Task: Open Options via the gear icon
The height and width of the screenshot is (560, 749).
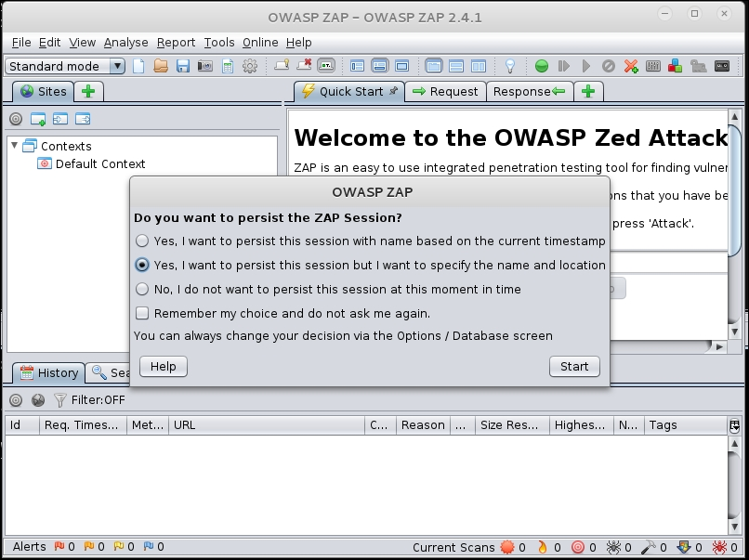Action: [x=250, y=66]
